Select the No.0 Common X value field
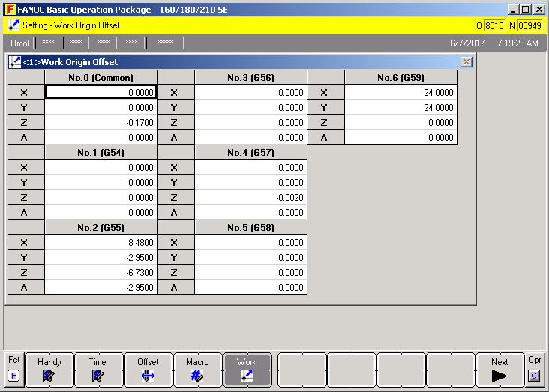 coord(100,93)
